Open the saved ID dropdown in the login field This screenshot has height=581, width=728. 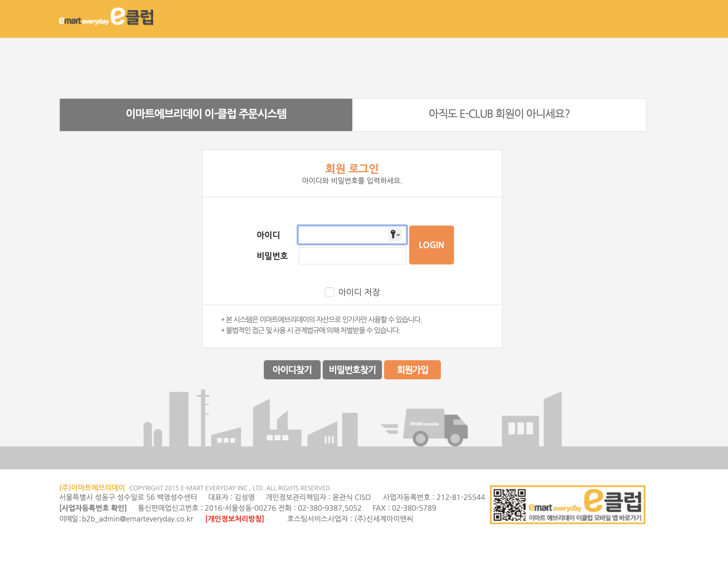tap(398, 235)
